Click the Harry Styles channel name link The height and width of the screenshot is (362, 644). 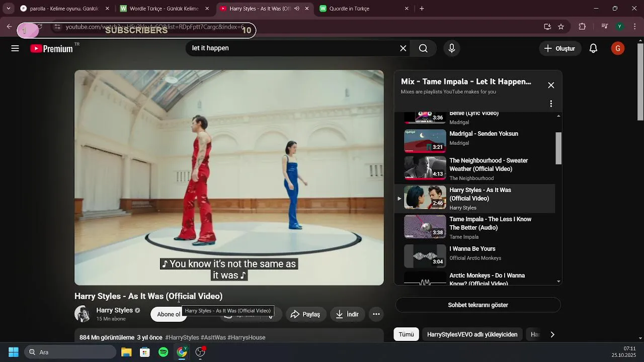114,310
